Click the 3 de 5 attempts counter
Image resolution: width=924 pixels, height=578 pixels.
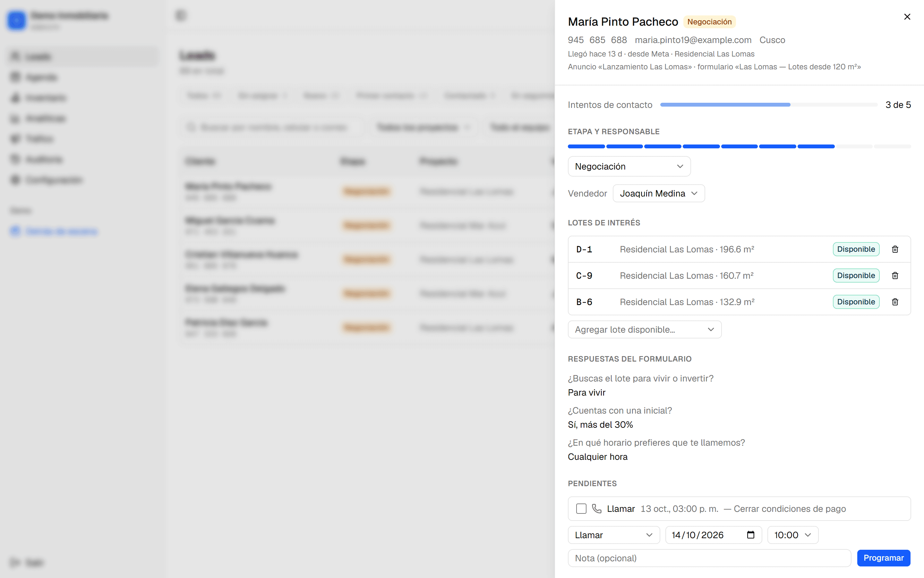pos(898,105)
